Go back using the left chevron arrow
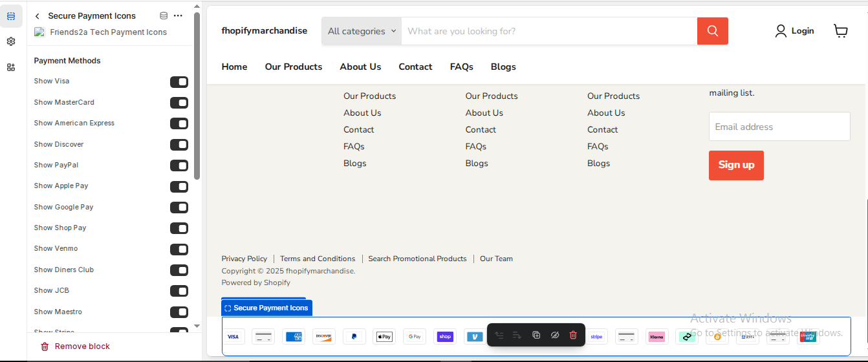The image size is (868, 362). [x=38, y=16]
